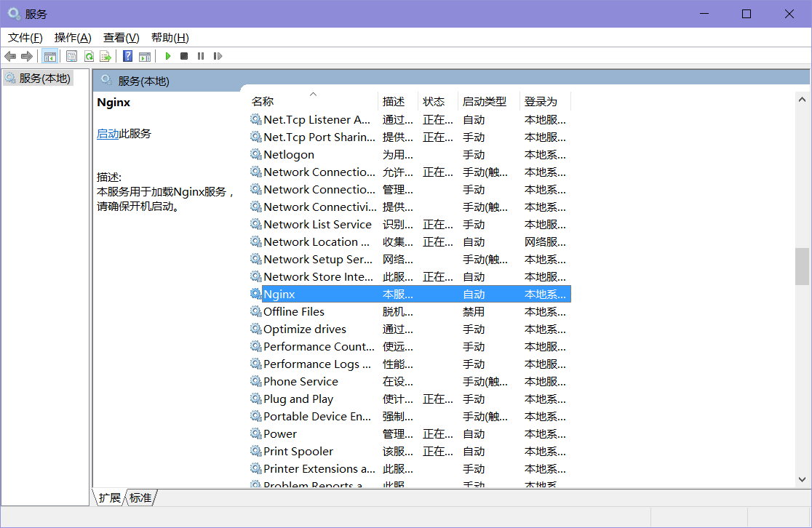The height and width of the screenshot is (528, 812).
Task: Click the Stop service toolbar icon
Action: tap(184, 56)
